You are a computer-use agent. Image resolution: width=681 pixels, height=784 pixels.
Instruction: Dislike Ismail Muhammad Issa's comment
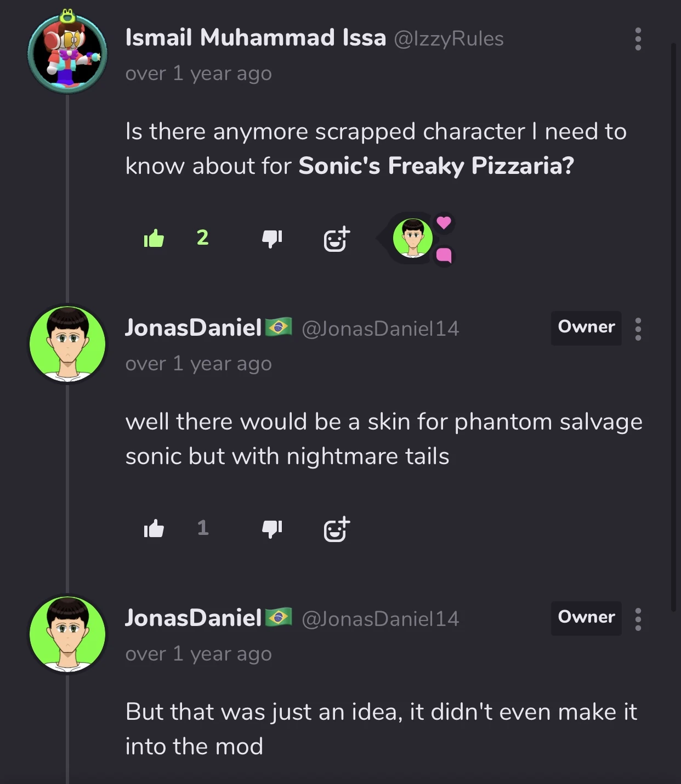tap(272, 238)
